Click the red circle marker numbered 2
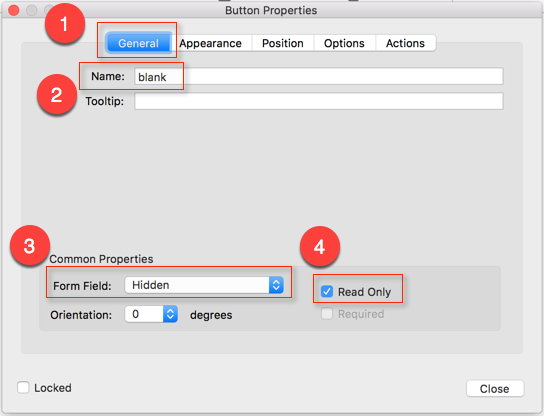This screenshot has width=544, height=416. click(x=57, y=94)
